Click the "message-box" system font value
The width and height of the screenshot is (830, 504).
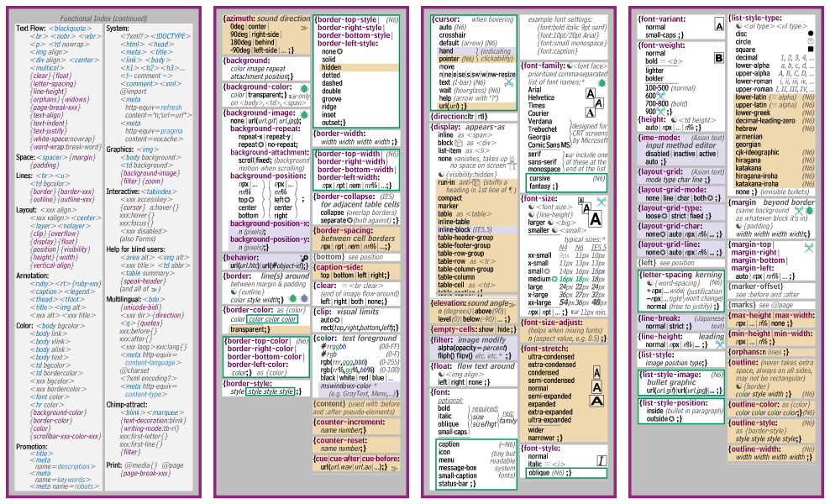pyautogui.click(x=458, y=468)
